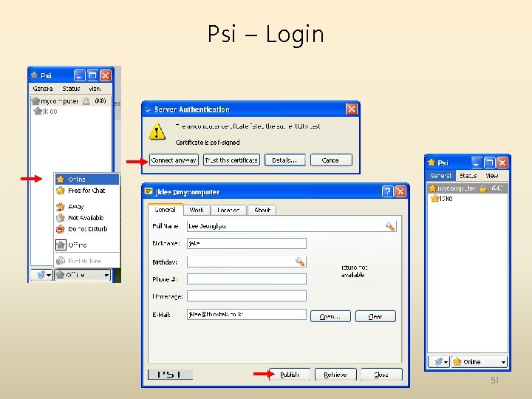This screenshot has width=532, height=399.
Task: Open Offline status dropdown, left window
Action: tap(82, 275)
